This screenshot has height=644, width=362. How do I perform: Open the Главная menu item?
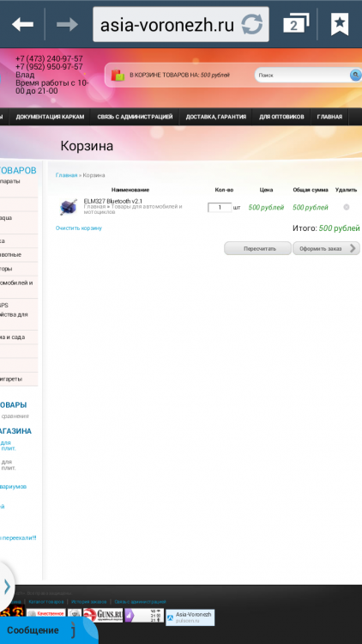coord(329,117)
